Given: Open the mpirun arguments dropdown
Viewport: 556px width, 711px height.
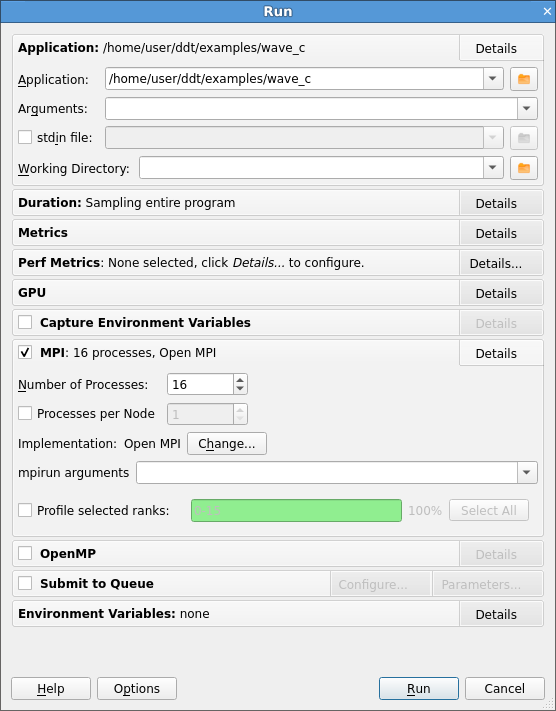Looking at the screenshot, I should coord(527,472).
